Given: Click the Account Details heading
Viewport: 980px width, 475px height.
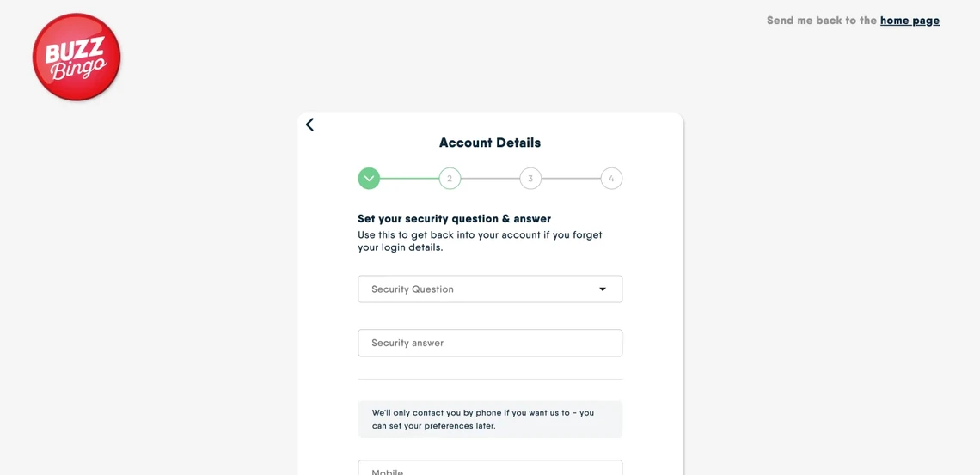Looking at the screenshot, I should click(x=490, y=143).
